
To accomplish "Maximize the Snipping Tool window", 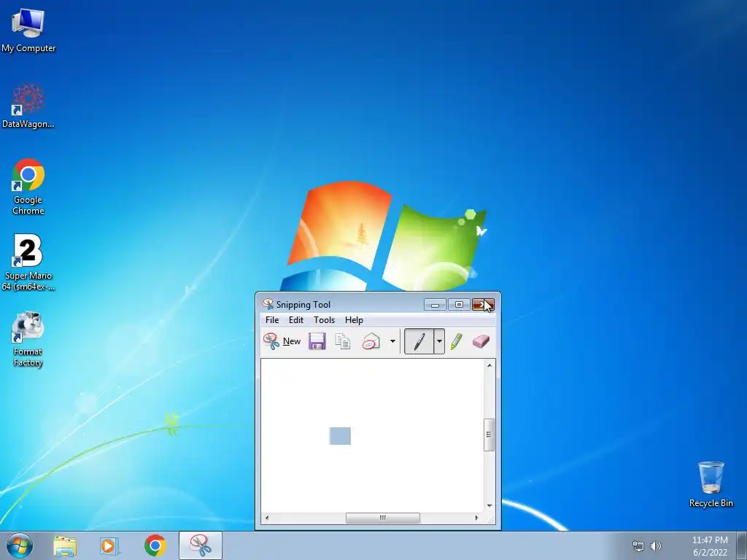I will click(459, 305).
